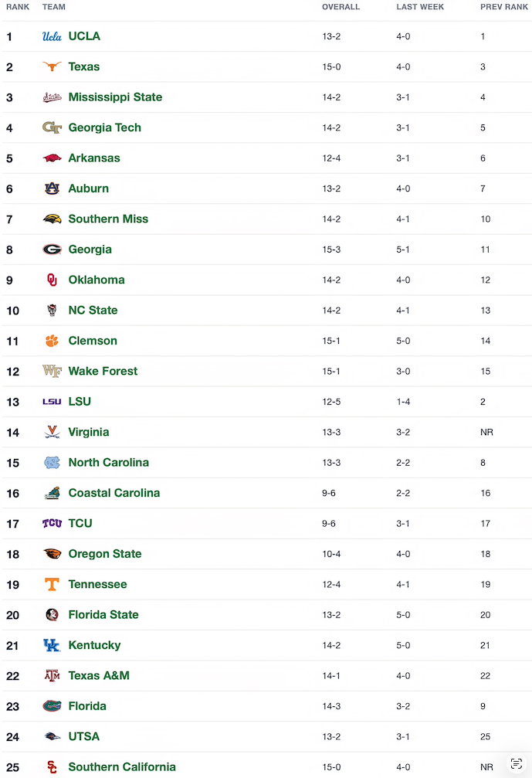
Task: Go to the Wake Forest team link
Action: pyautogui.click(x=103, y=372)
